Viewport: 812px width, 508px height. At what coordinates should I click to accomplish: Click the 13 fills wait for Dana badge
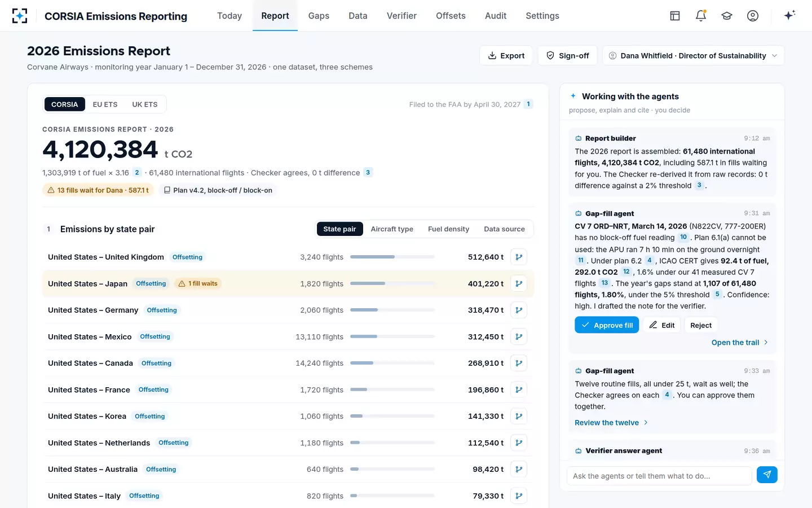[98, 190]
